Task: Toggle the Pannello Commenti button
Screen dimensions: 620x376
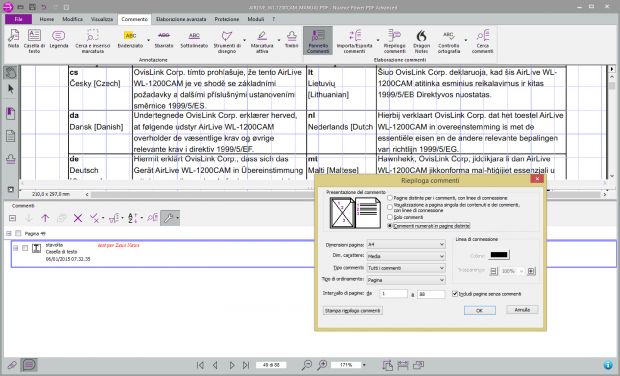Action: pyautogui.click(x=318, y=41)
